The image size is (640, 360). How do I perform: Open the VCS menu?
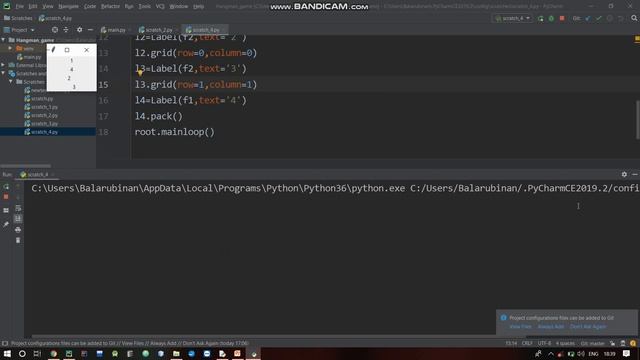pyautogui.click(x=160, y=7)
